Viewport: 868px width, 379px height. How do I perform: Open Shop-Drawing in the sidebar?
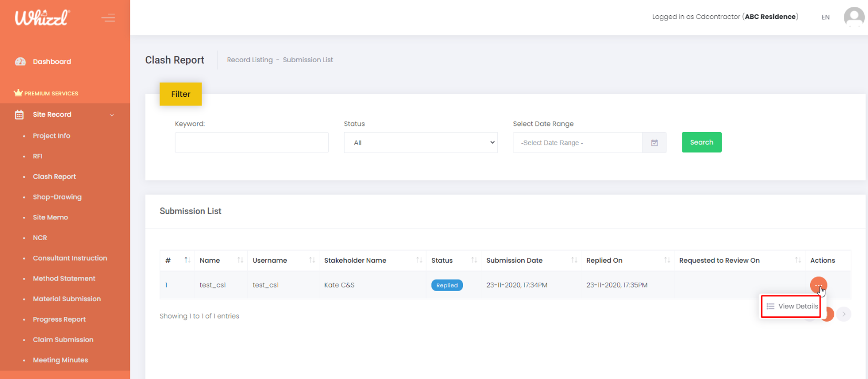(x=57, y=197)
